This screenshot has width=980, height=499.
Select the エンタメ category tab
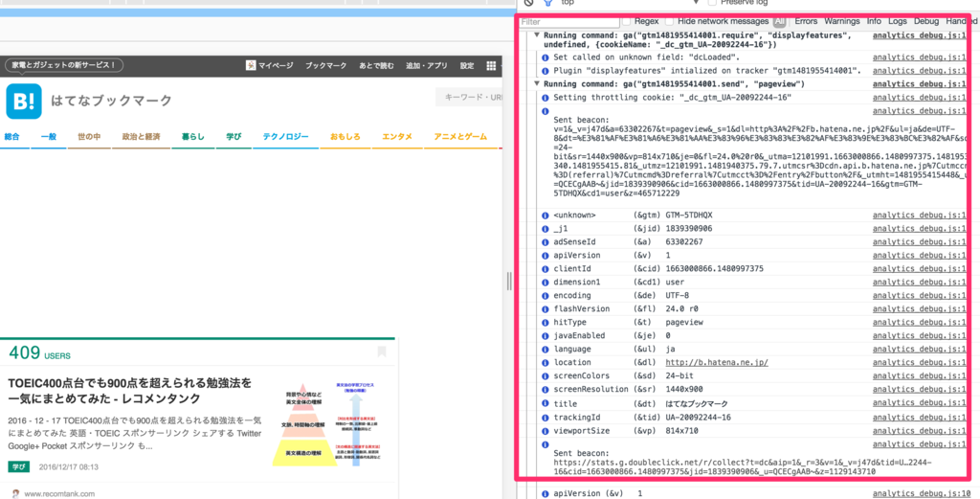(x=397, y=136)
